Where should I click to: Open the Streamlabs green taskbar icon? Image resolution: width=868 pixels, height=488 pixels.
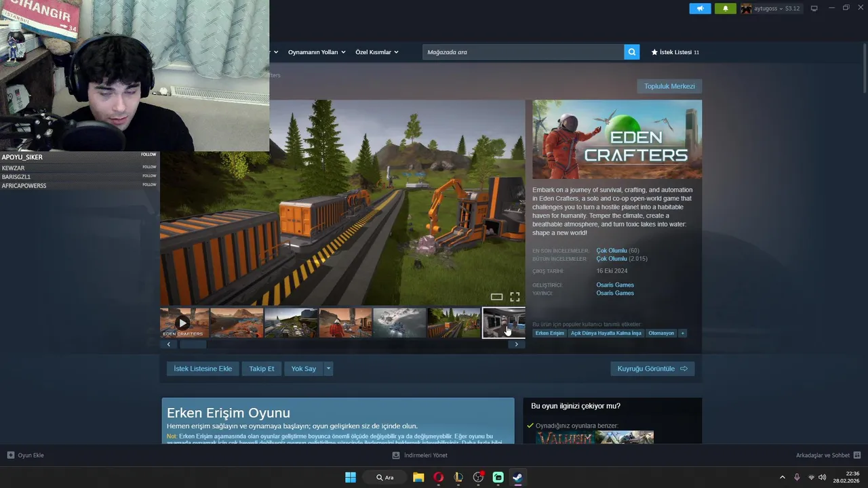click(x=498, y=477)
